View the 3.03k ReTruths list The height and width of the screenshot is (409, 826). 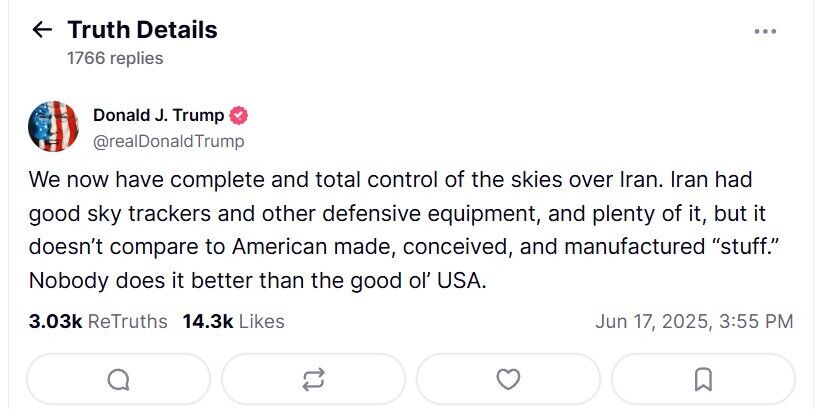99,321
